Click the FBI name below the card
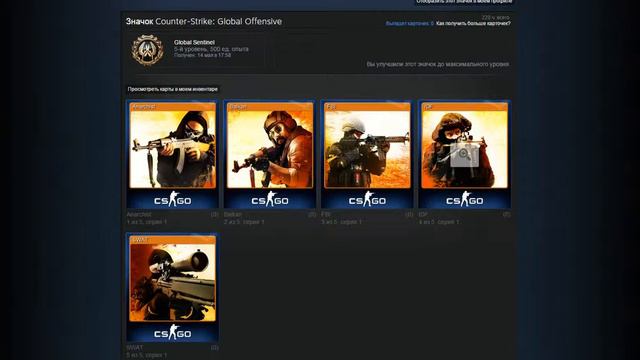This screenshot has width=640, height=360. click(x=326, y=214)
